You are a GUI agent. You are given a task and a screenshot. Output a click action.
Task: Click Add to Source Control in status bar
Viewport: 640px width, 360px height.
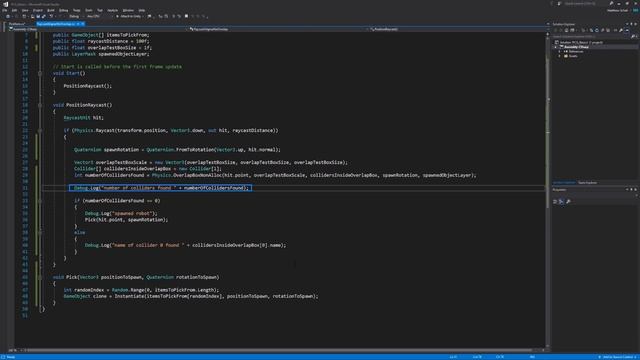tap(617, 357)
